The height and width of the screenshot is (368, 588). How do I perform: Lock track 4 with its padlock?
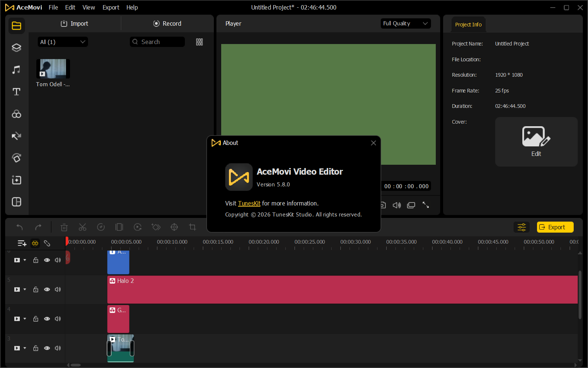point(36,319)
